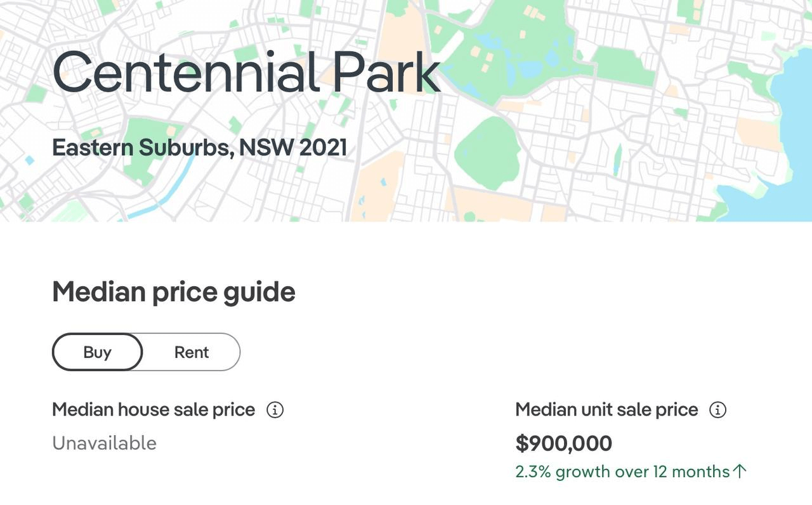Viewport: 812px width, 505px height.
Task: Click the Median price guide heading
Action: 173,292
